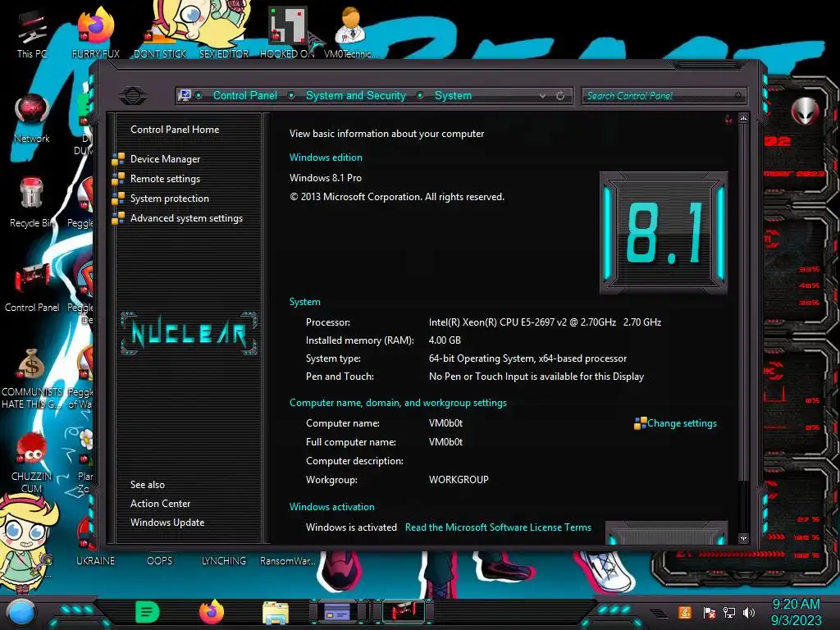Open Windows Update link under See also
This screenshot has height=630, width=840.
[x=167, y=523]
